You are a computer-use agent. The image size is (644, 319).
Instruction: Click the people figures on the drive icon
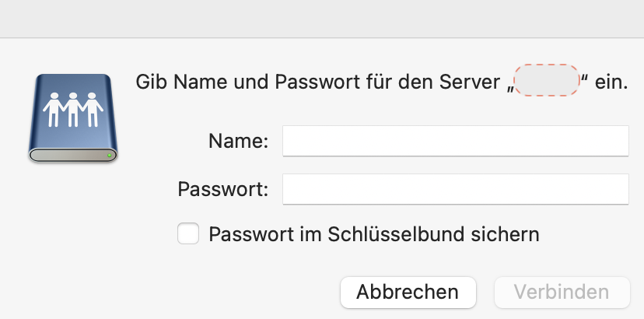72,109
